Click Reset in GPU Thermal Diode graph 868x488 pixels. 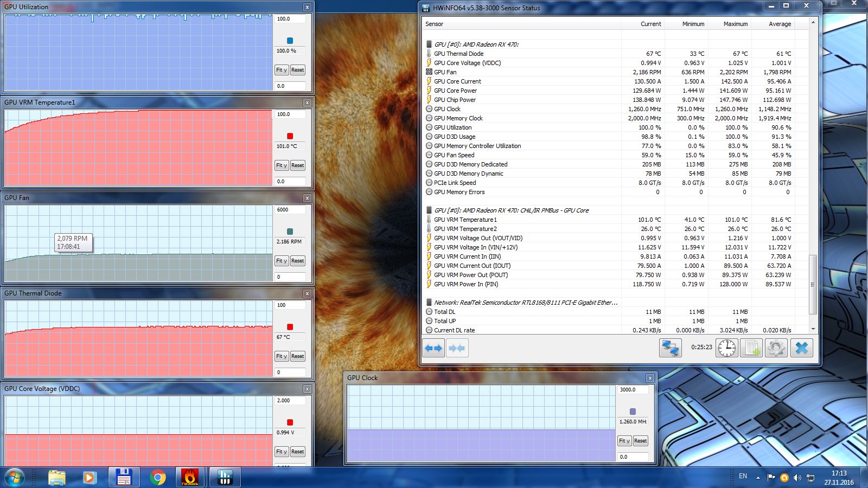[297, 356]
